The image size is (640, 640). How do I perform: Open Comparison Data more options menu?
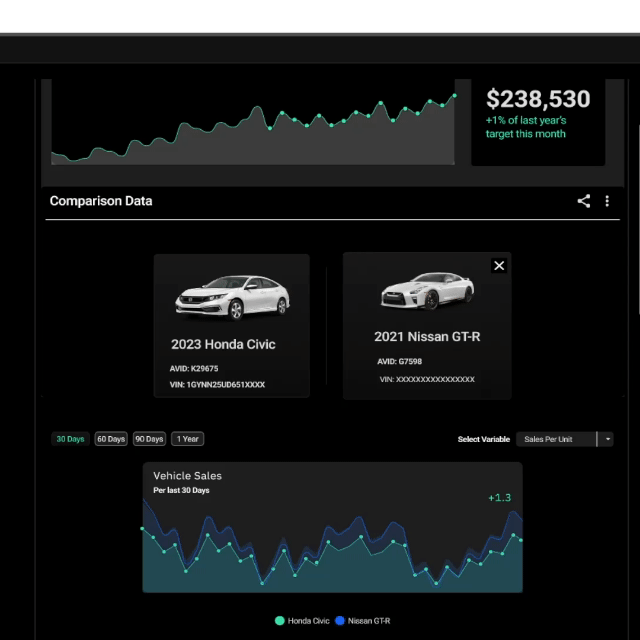click(607, 201)
